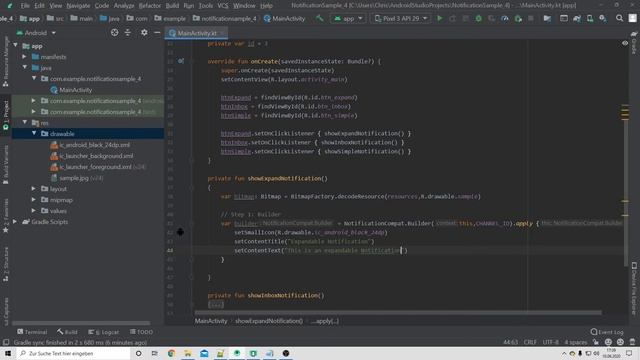This screenshot has width=640, height=360.
Task: Open the Refactor menu
Action: coord(150,6)
